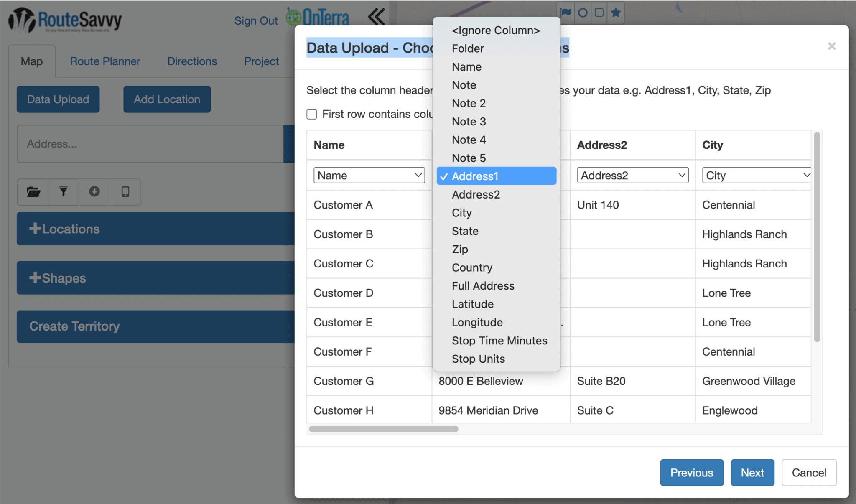Click the Customer G cell
Image resolution: width=856 pixels, height=504 pixels.
point(369,381)
